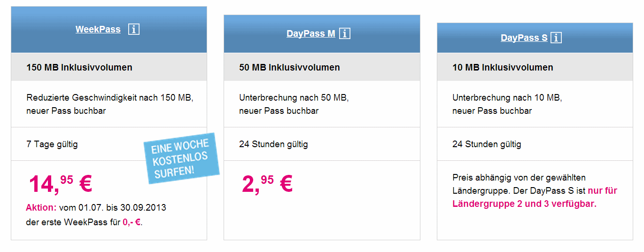Click 'Unterbrechung nach 50 MB' text
Screen dimensions: 644x252
294,98
